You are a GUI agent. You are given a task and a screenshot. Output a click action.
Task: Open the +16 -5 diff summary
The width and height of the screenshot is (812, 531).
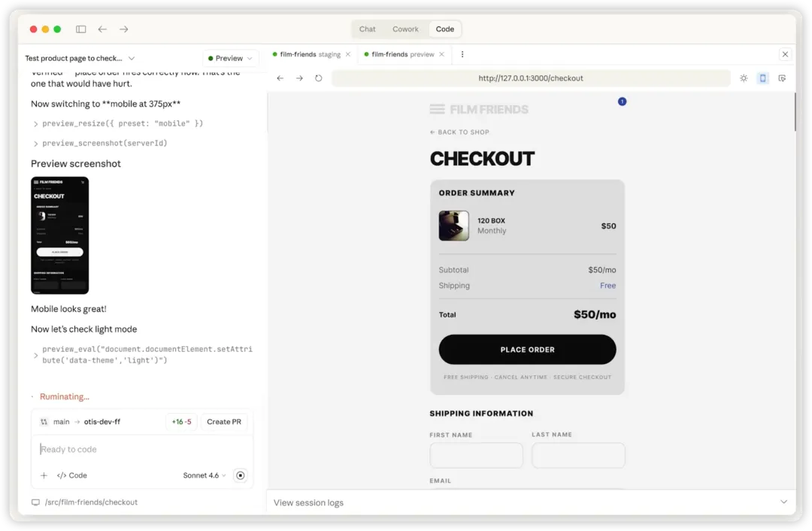click(x=181, y=422)
